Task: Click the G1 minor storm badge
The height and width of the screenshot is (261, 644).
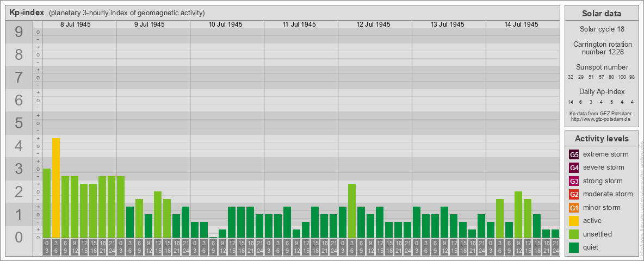Action: click(x=574, y=208)
